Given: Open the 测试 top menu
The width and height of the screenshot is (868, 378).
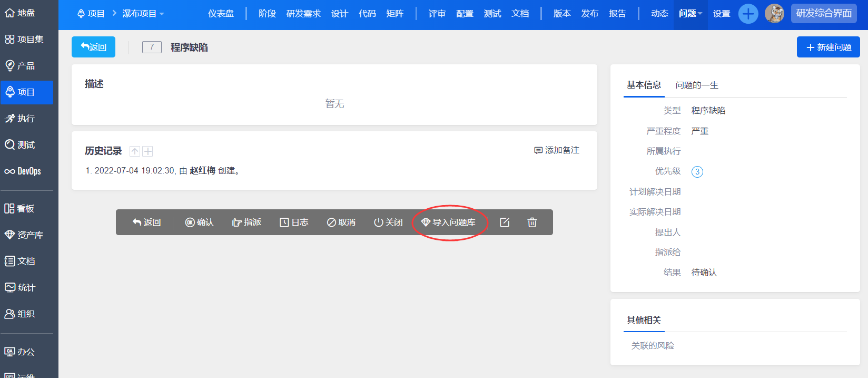Looking at the screenshot, I should [x=492, y=14].
